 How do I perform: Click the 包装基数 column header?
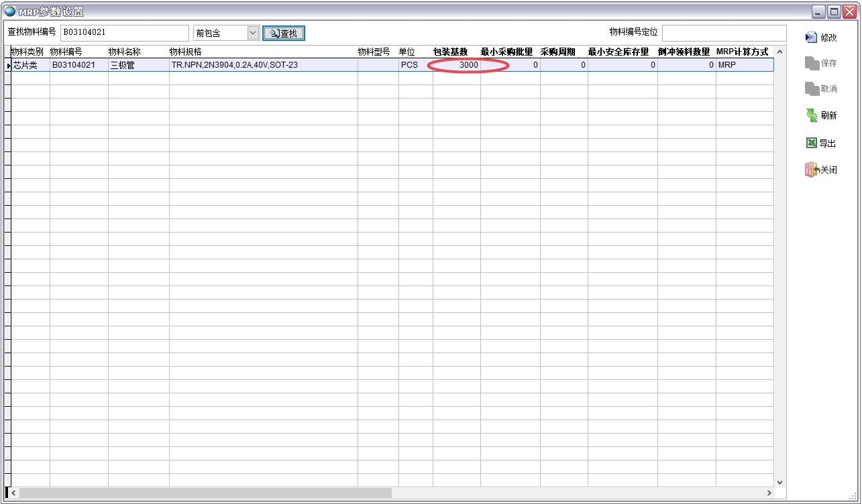coord(452,52)
